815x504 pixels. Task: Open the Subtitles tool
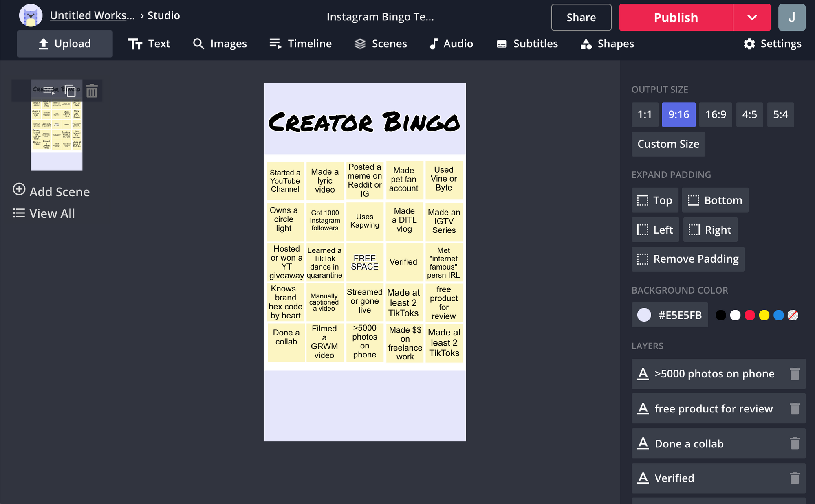(x=527, y=44)
